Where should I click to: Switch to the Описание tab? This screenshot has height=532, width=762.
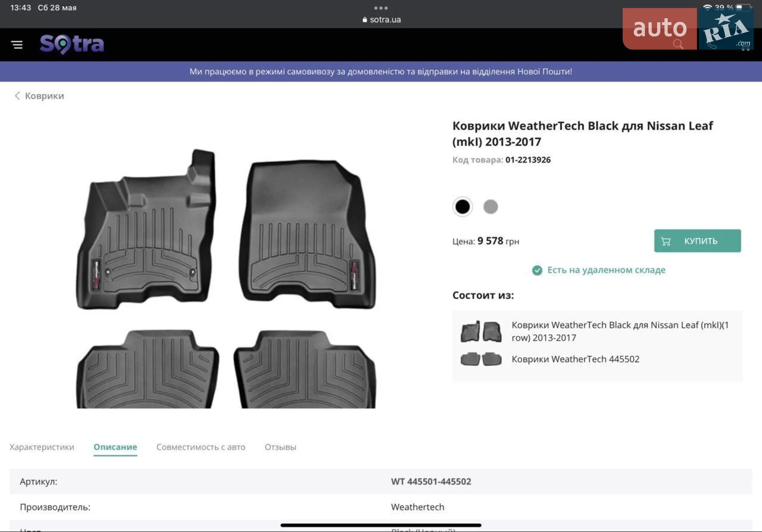[115, 447]
